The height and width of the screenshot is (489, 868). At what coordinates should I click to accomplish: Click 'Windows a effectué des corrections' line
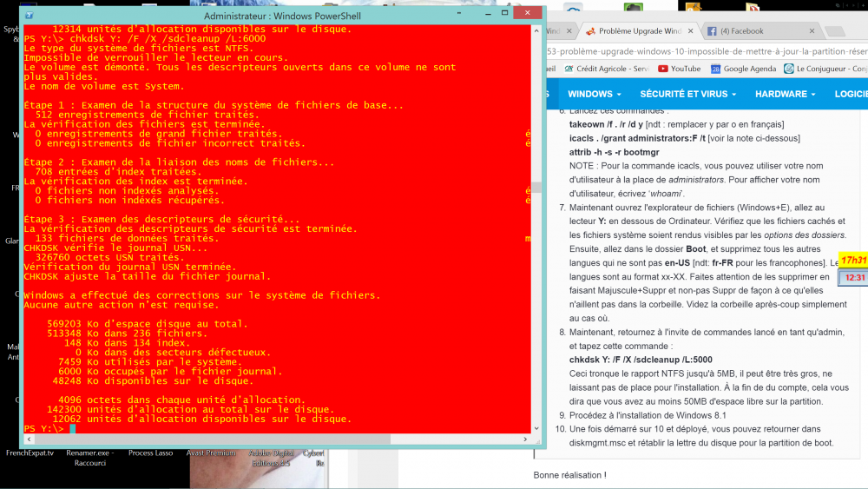pyautogui.click(x=202, y=295)
